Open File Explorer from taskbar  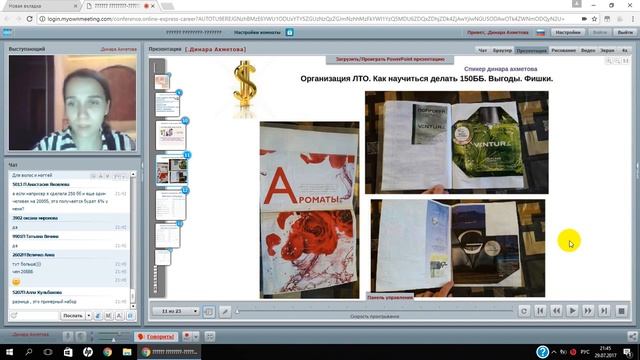click(127, 352)
